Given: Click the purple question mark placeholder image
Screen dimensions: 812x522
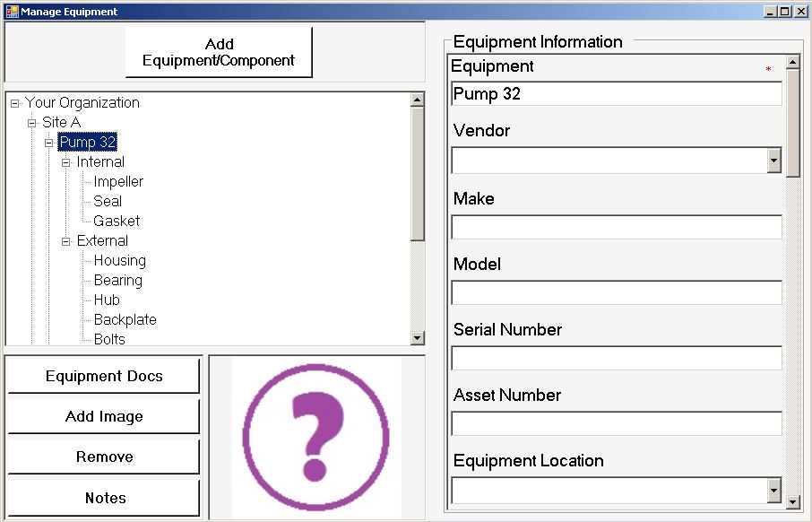Looking at the screenshot, I should click(x=315, y=438).
